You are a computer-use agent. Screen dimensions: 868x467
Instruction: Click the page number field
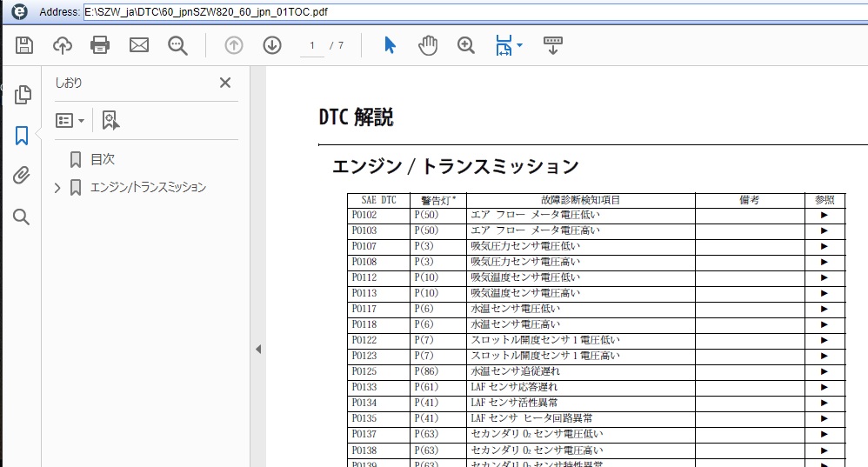click(x=312, y=45)
